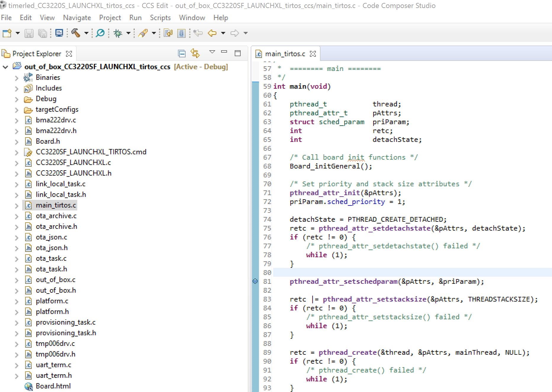Select main_tirtos.c in the tree

(56, 205)
